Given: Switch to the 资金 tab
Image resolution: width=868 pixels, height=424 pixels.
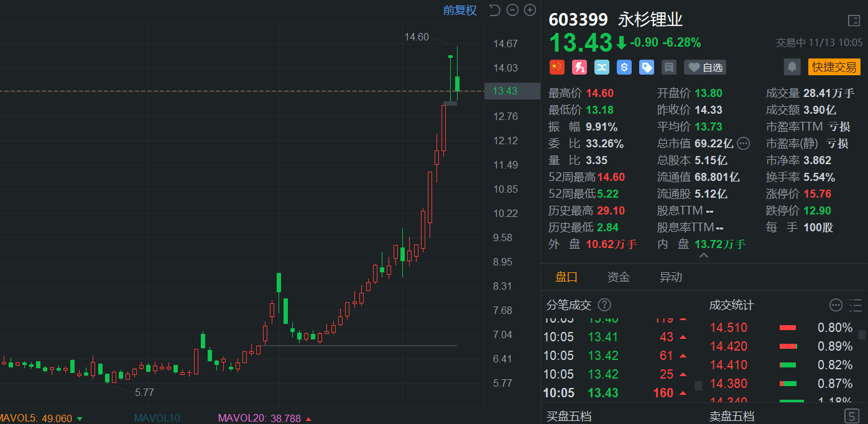Looking at the screenshot, I should point(619,277).
